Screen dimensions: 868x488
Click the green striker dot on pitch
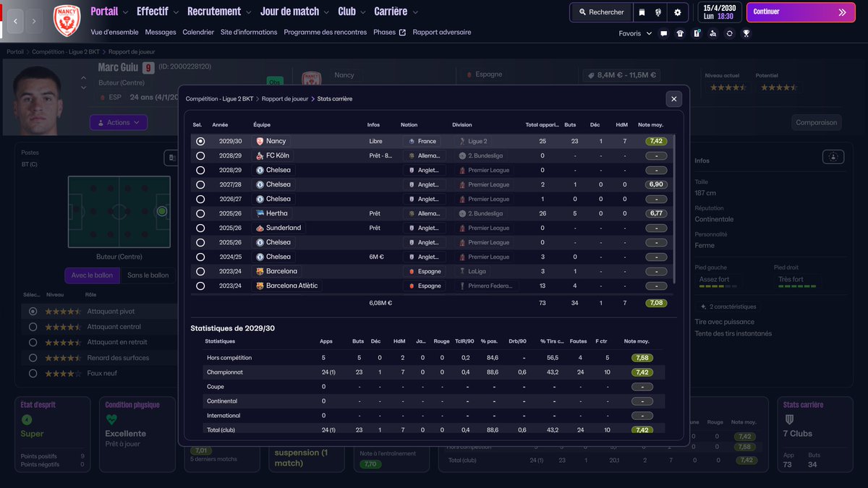coord(162,211)
